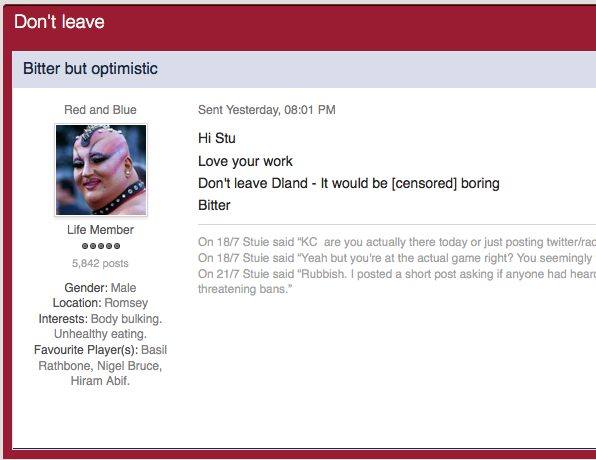Click the Hi Stu greeting line
The height and width of the screenshot is (460, 596).
point(217,138)
